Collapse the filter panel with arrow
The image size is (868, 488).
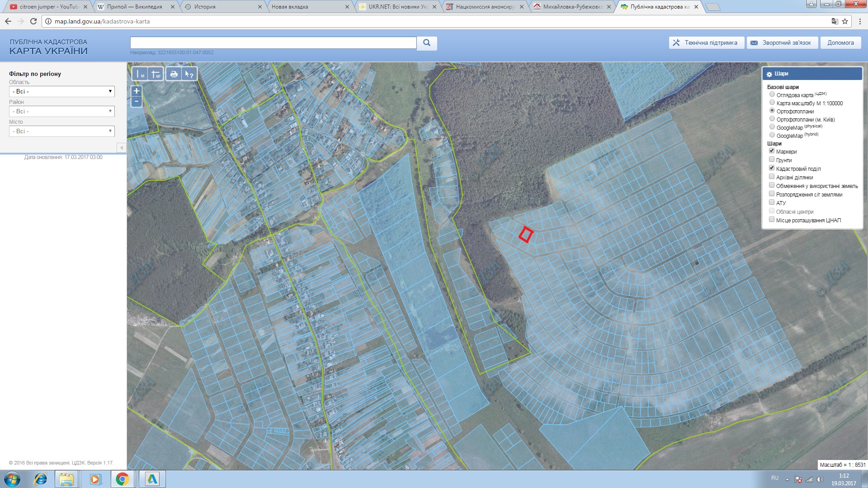coord(121,148)
